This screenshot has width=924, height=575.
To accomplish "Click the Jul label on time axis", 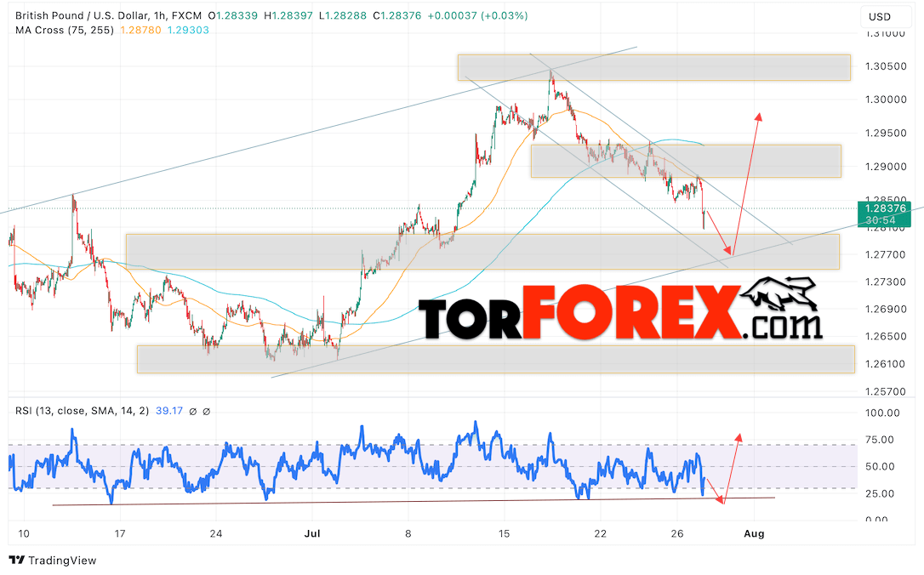I will click(312, 534).
